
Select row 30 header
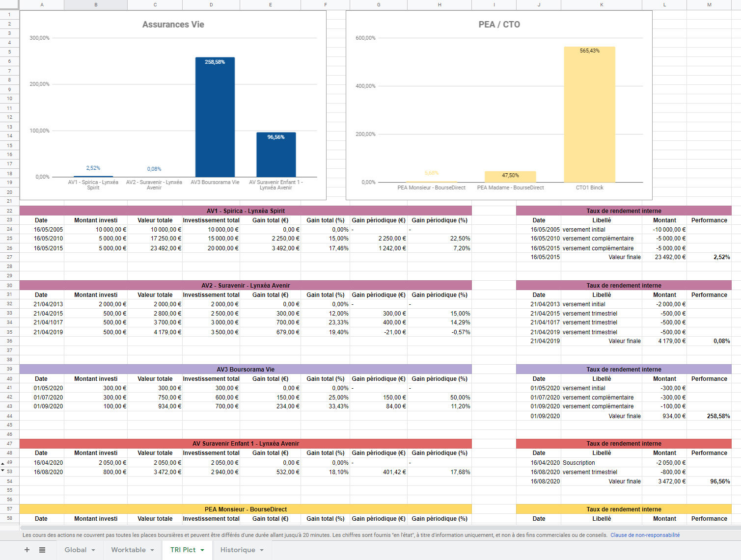[x=9, y=285]
